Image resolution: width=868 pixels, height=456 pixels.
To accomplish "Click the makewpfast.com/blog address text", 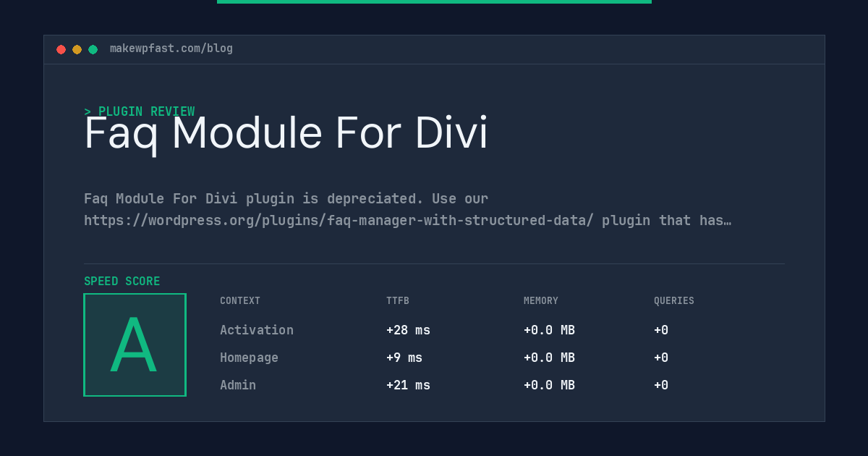I will 171,48.
